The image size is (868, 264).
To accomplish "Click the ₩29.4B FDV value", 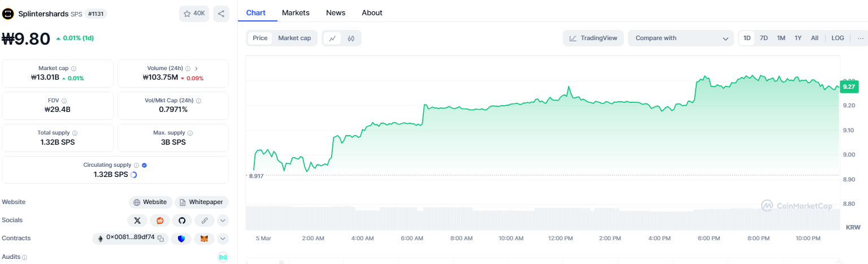I will 58,110.
